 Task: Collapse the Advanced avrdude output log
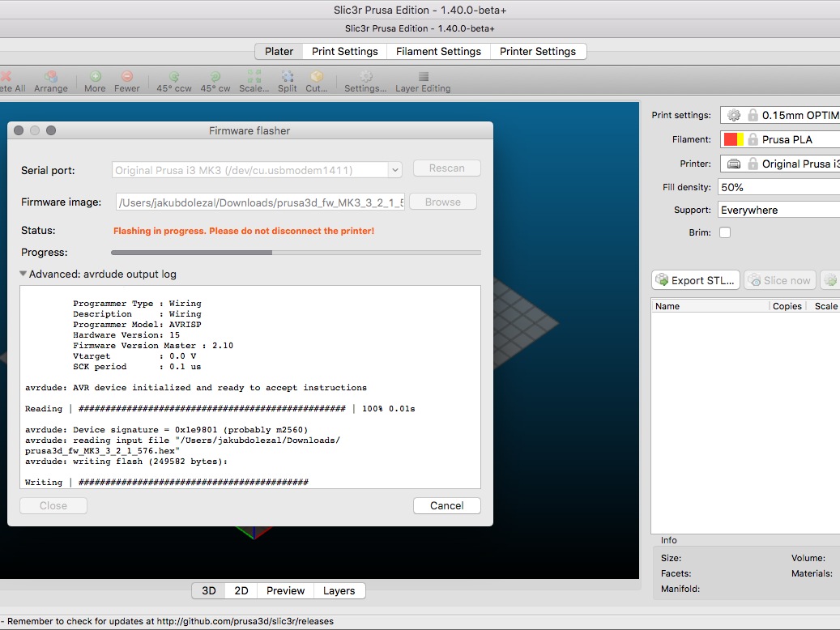pyautogui.click(x=23, y=274)
